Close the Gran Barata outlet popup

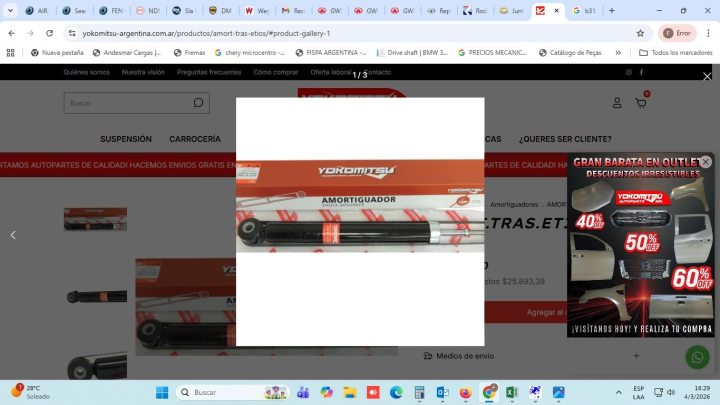(x=706, y=162)
